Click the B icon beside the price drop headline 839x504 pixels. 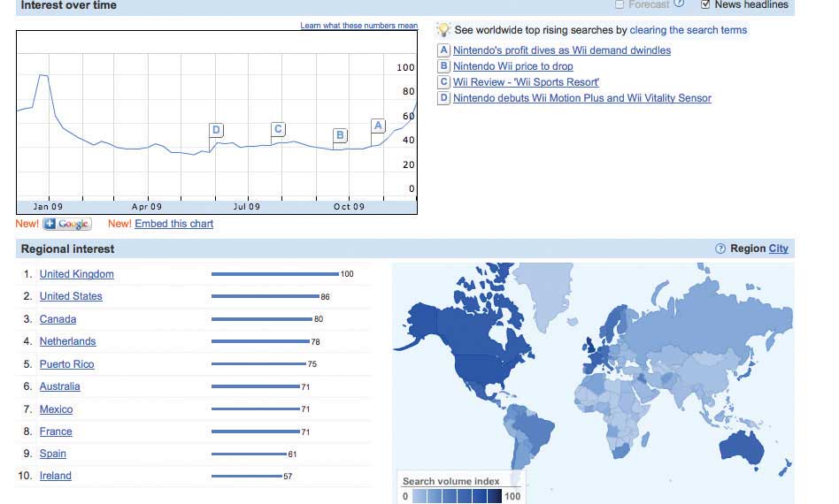(x=443, y=66)
